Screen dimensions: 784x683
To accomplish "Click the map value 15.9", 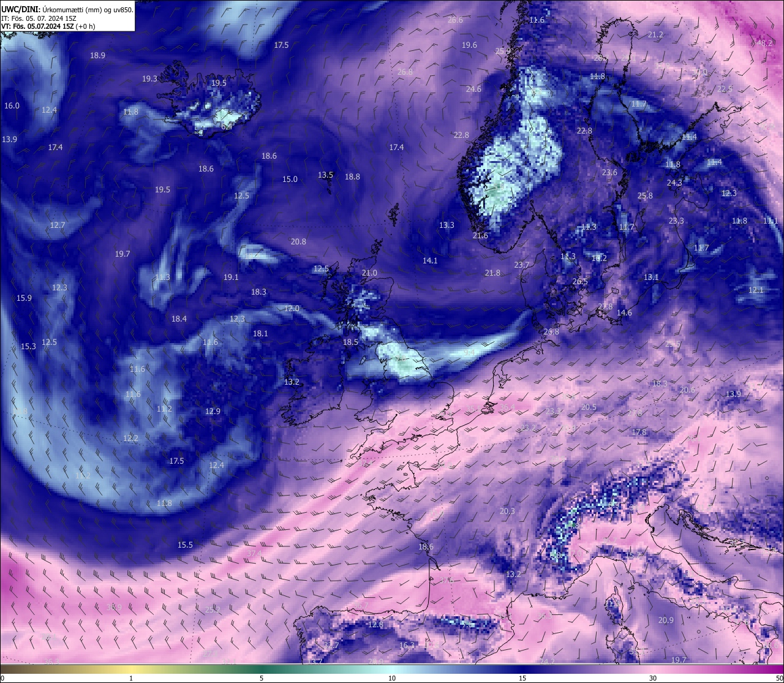I will pos(24,298).
